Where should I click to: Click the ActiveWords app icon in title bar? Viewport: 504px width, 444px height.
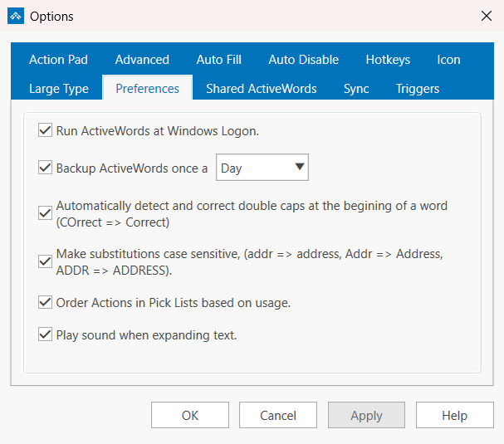(x=16, y=16)
